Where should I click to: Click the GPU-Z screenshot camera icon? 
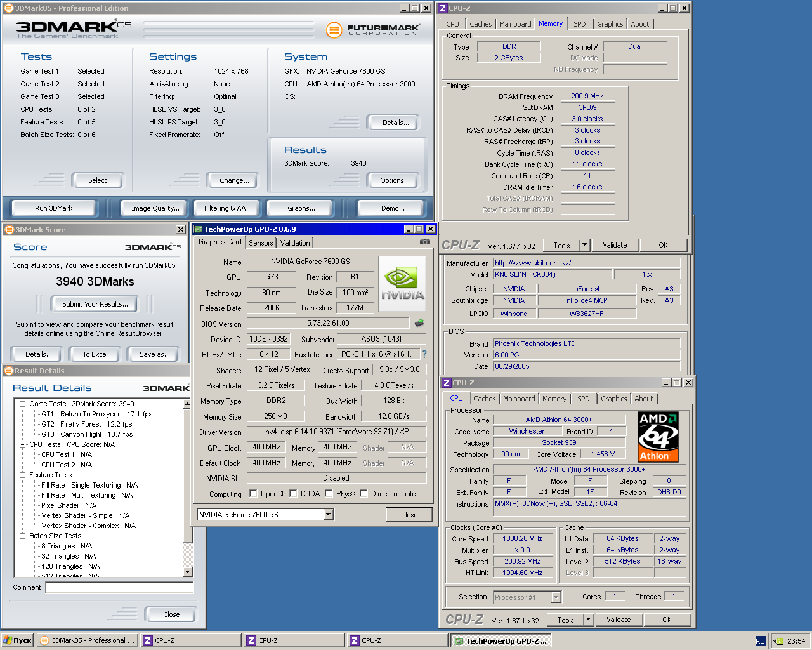coord(425,242)
